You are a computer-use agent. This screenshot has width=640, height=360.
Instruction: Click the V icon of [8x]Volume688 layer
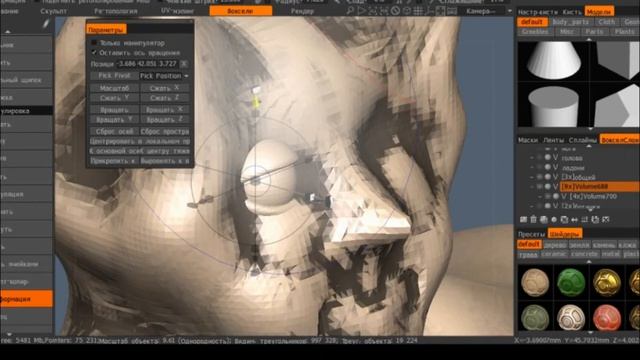[555, 187]
